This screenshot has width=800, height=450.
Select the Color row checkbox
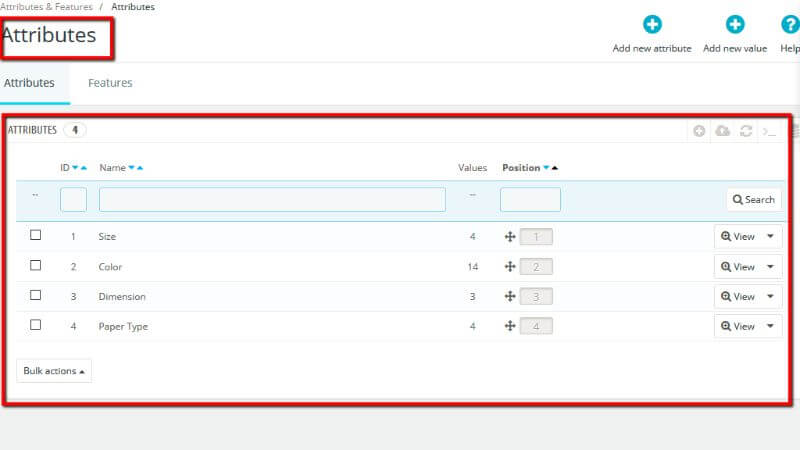35,265
